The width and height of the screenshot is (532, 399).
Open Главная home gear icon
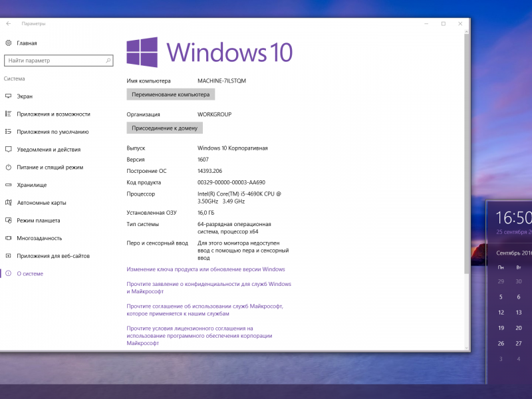coord(9,43)
